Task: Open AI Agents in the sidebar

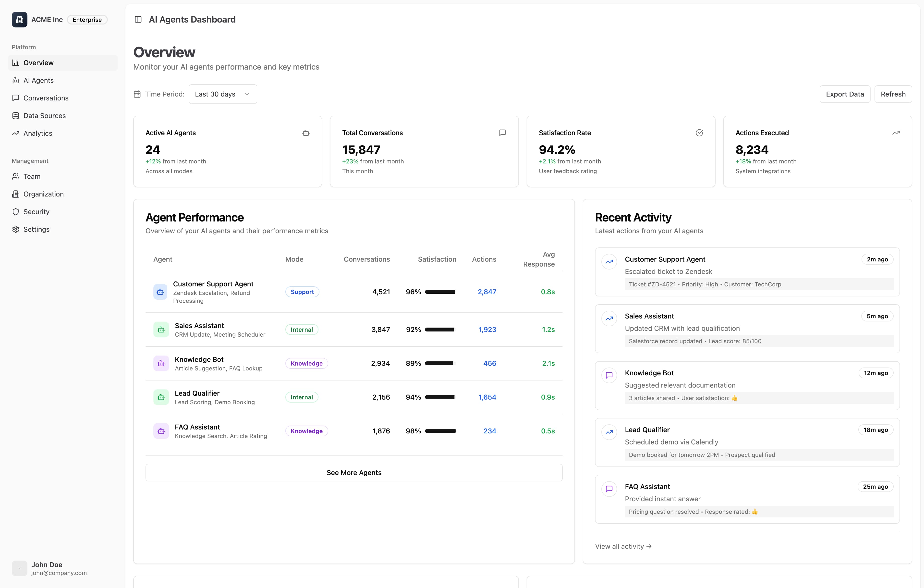Action: 62,80
